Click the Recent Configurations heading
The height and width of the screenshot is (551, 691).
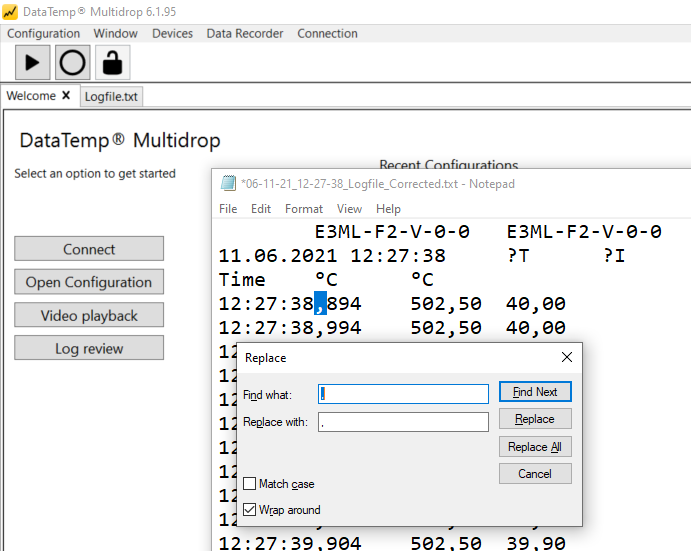point(449,164)
